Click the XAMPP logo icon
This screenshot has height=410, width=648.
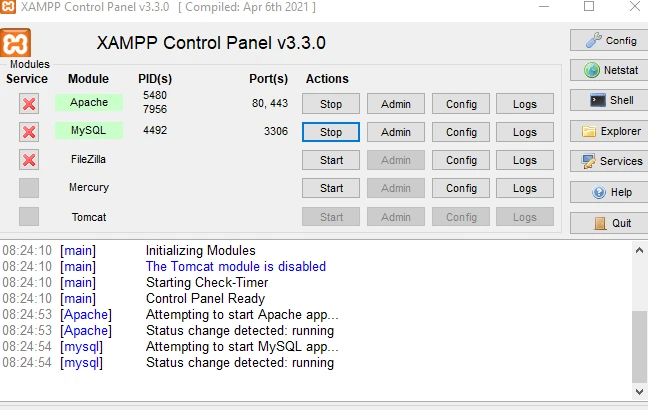(x=16, y=44)
